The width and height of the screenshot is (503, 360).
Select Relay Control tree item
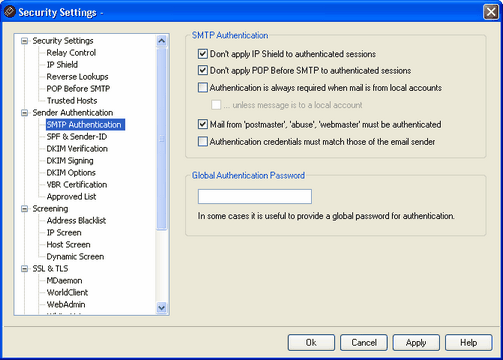click(x=71, y=53)
